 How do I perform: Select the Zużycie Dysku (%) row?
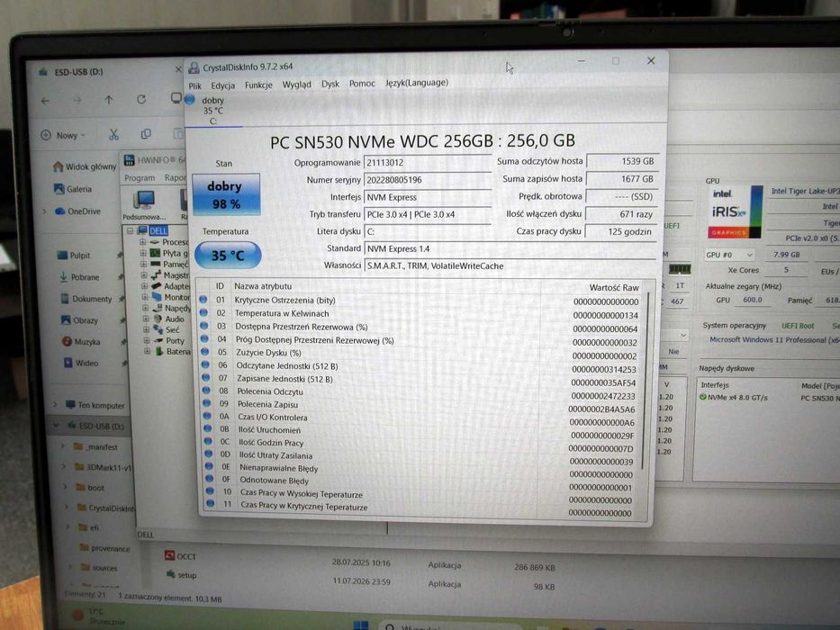420,353
